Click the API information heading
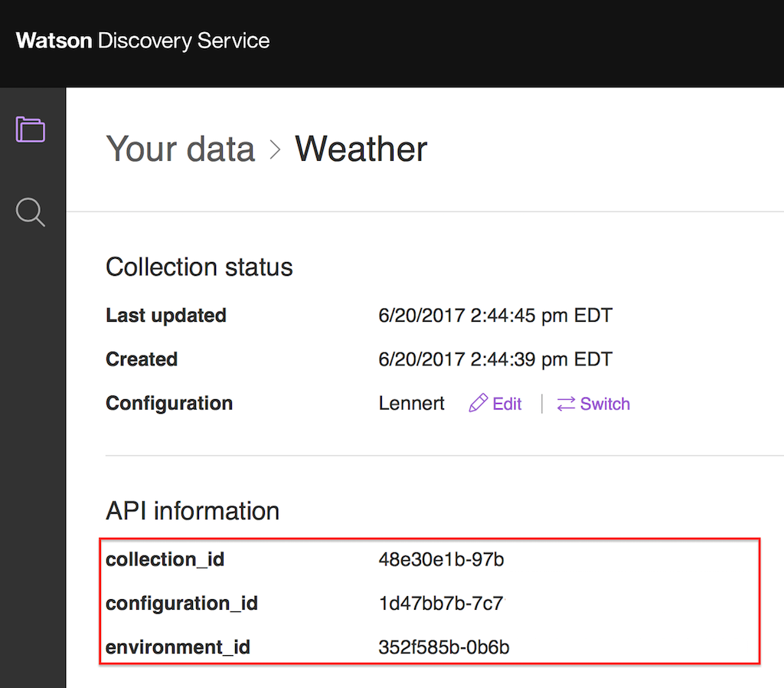The height and width of the screenshot is (688, 784). pos(192,511)
